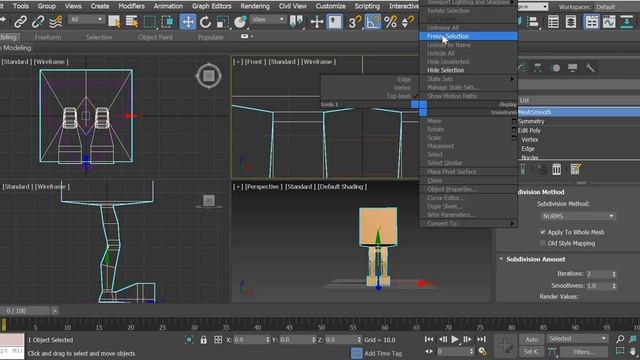Check Apply To Whole Mesh checkbox
Screen dimensions: 640x360
[x=543, y=232]
